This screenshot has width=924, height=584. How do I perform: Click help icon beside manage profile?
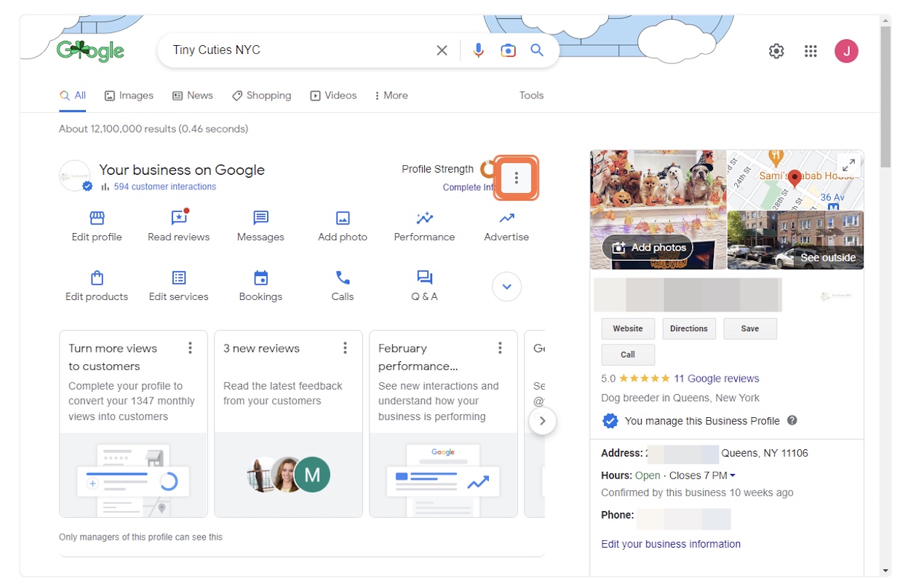tap(792, 420)
